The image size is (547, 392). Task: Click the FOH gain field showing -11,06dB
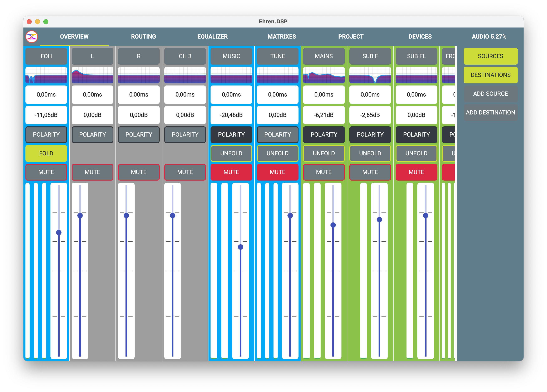pyautogui.click(x=46, y=115)
